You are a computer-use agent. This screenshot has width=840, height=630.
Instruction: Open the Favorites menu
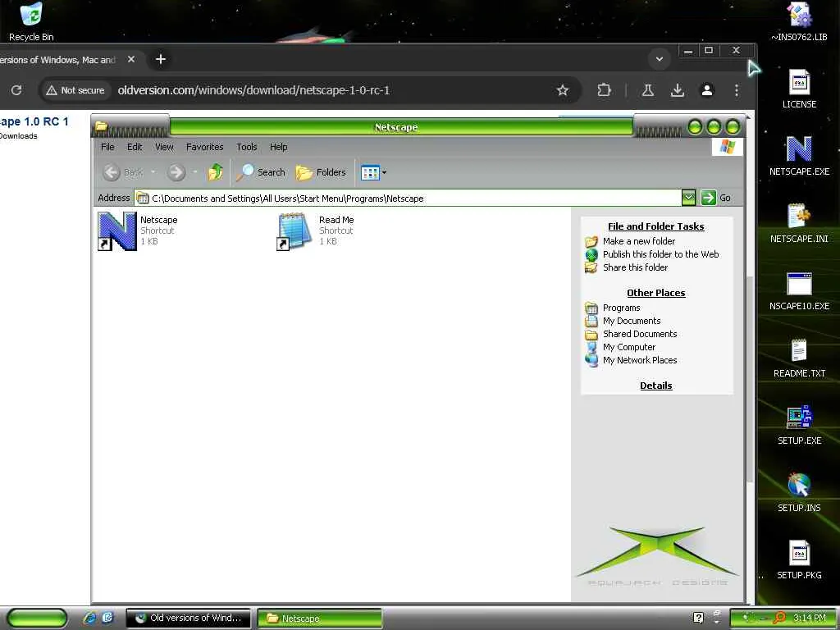click(x=204, y=147)
